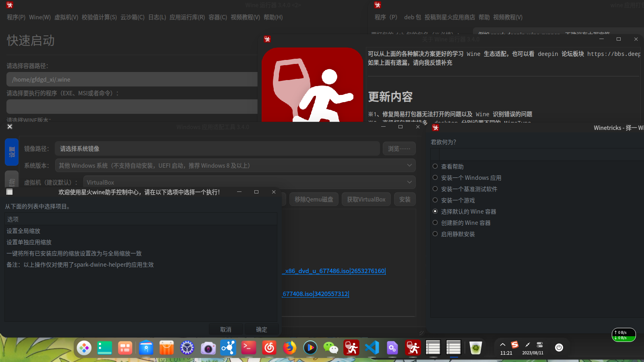Open the 虚拟机 VirtualBox dropdown
Image resolution: width=644 pixels, height=362 pixels.
[x=249, y=182]
